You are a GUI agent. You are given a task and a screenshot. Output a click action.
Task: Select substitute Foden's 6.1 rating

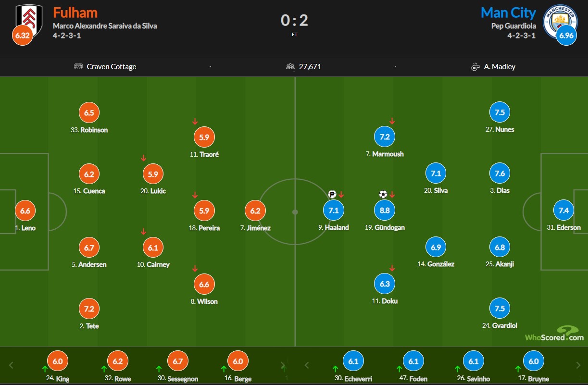(413, 361)
